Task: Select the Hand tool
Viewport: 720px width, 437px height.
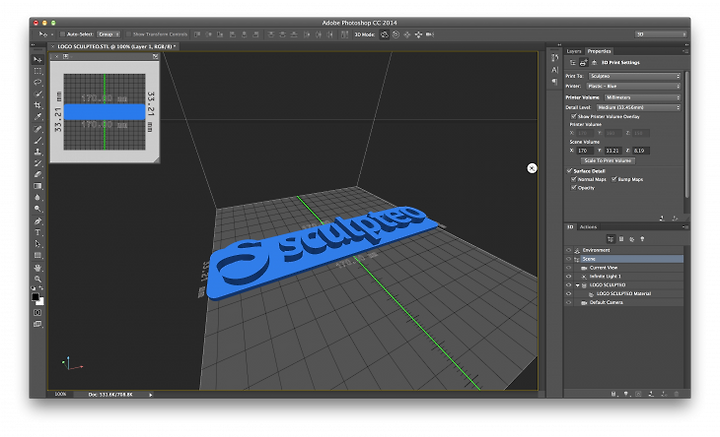Action: tap(38, 268)
